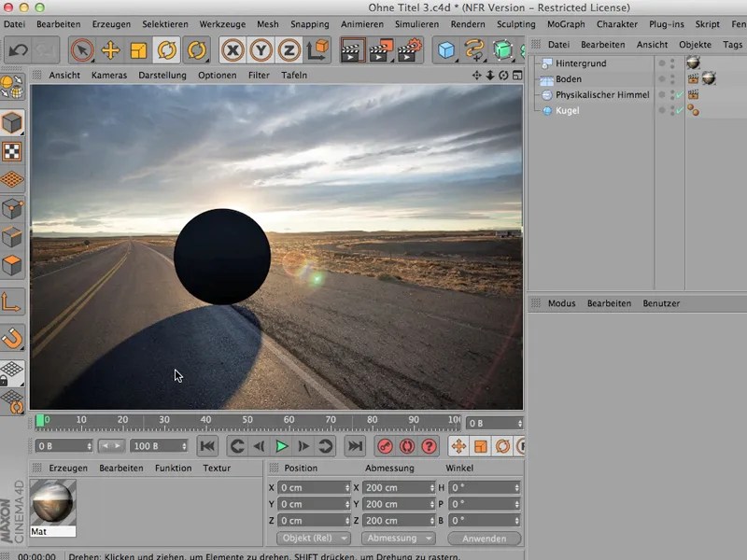Click the Render View clapperboard icon
This screenshot has width=747, height=560.
click(353, 50)
